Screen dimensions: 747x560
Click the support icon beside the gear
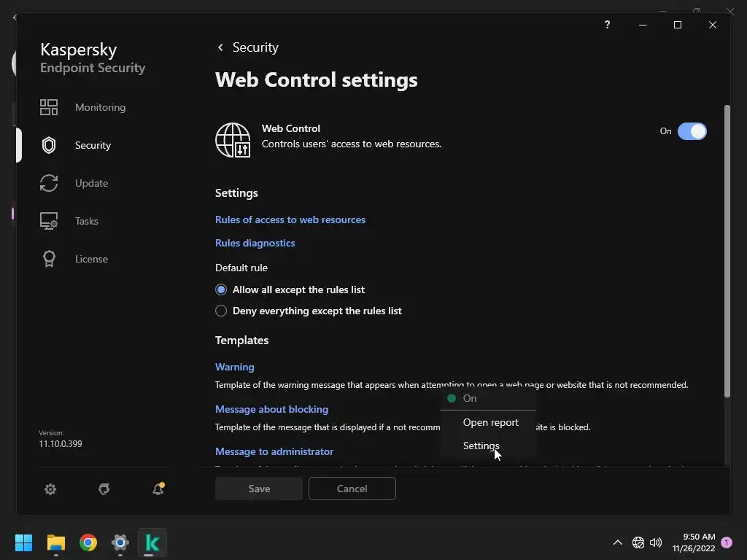coord(104,489)
